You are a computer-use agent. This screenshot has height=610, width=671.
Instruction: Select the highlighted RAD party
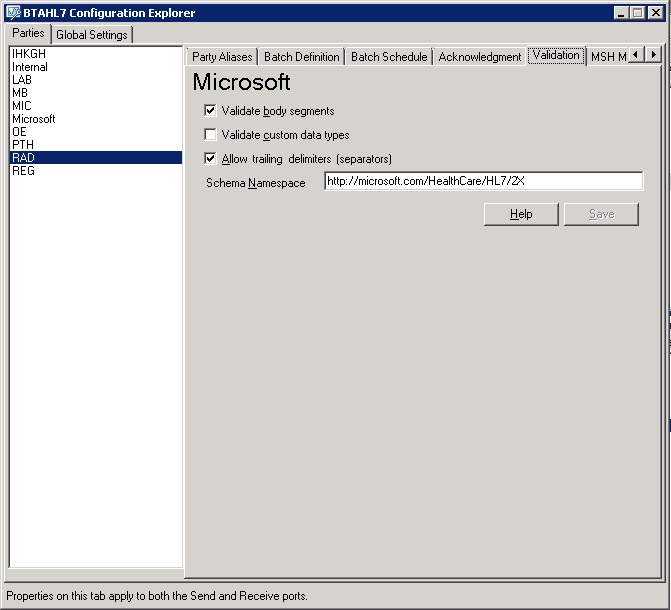[96, 158]
